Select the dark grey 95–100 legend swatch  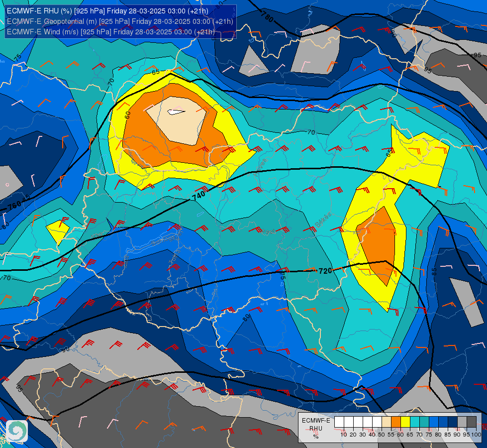tap(472, 422)
